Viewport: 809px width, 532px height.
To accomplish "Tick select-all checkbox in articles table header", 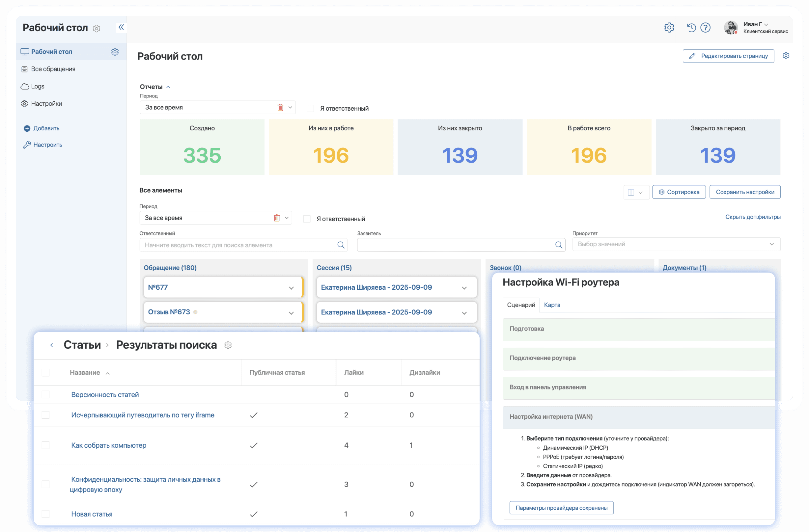I will [45, 372].
